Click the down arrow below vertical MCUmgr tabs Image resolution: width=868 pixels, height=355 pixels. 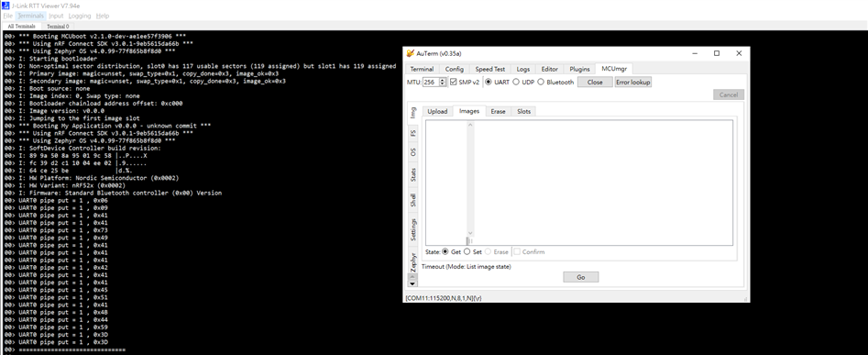[412, 283]
